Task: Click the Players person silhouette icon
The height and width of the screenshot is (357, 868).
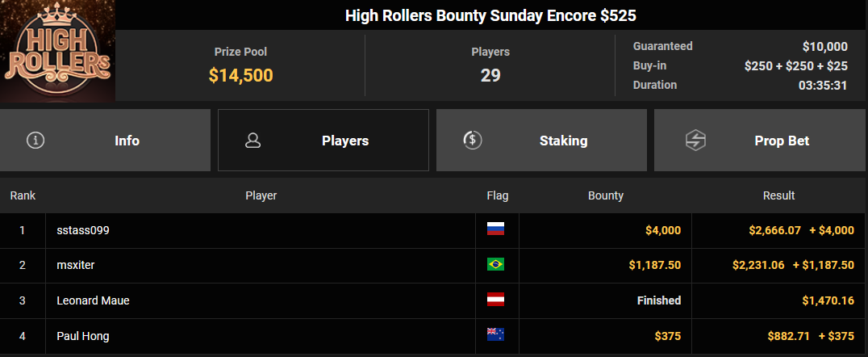Action: point(253,141)
